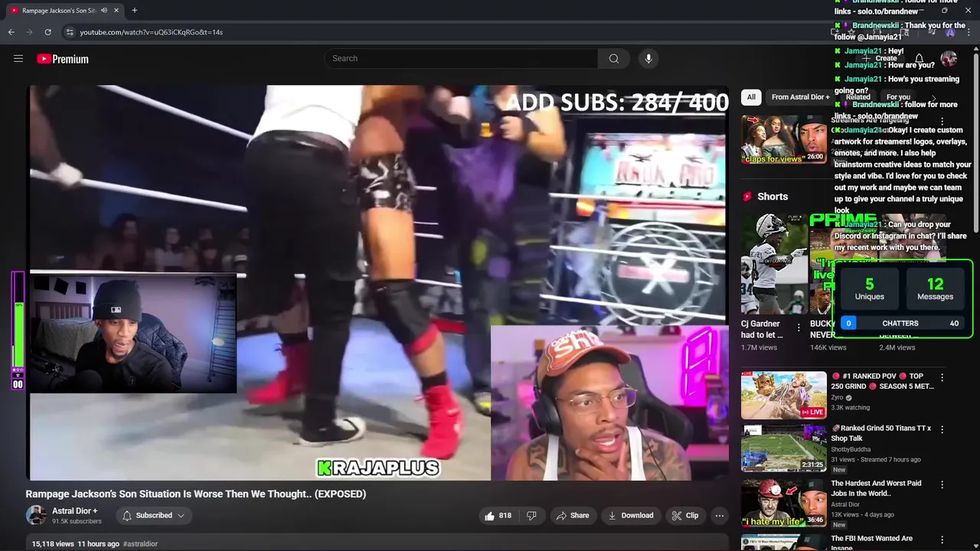Start voice search with microphone icon
This screenshot has width=980, height=551.
(648, 58)
